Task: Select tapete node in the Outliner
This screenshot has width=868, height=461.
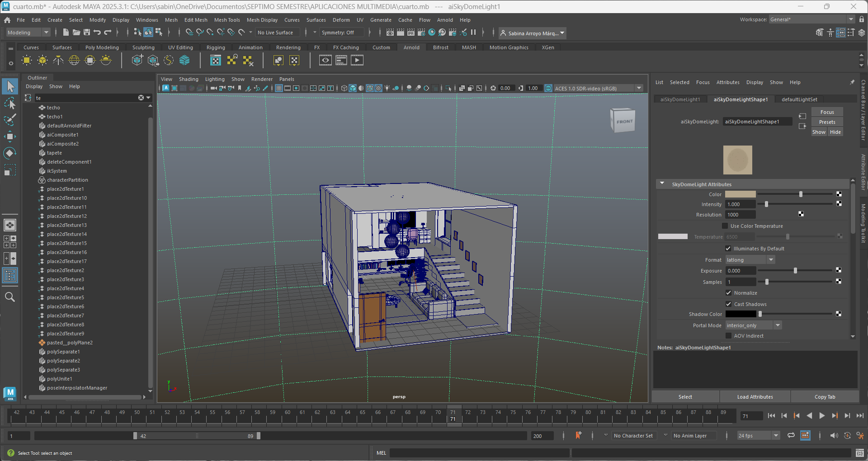Action: 54,153
